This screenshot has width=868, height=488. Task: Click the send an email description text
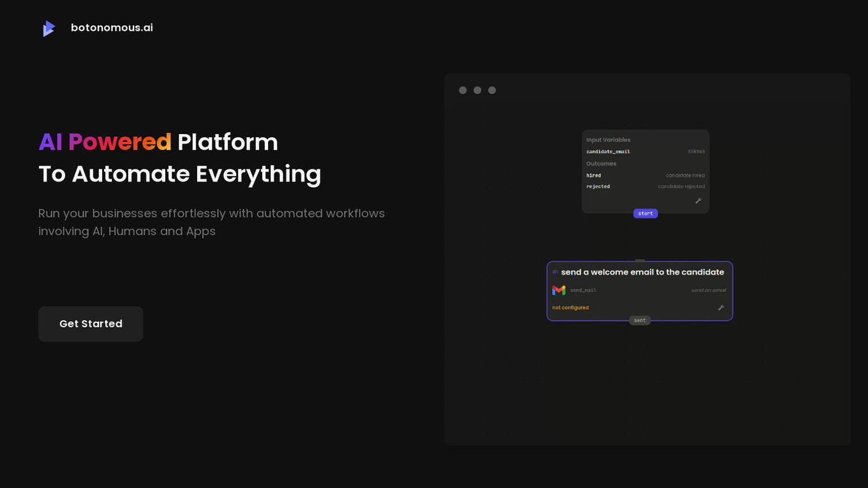[x=708, y=290]
